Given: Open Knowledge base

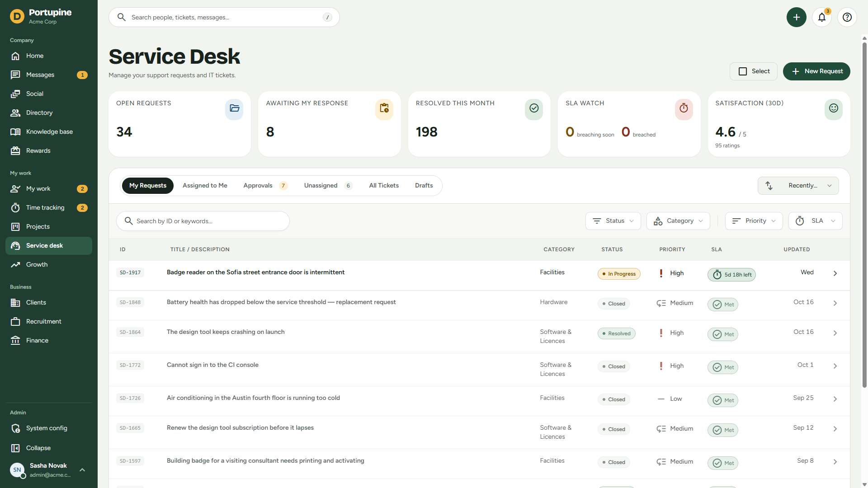Looking at the screenshot, I should pos(49,132).
